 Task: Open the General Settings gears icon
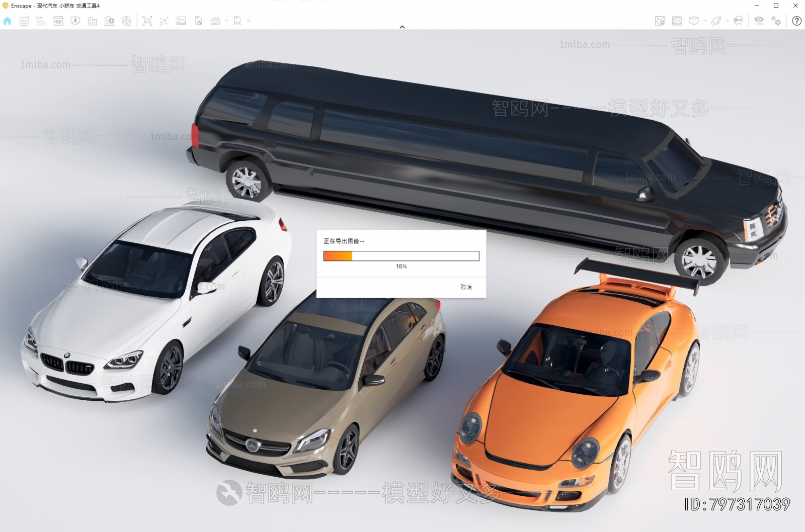[x=775, y=21]
